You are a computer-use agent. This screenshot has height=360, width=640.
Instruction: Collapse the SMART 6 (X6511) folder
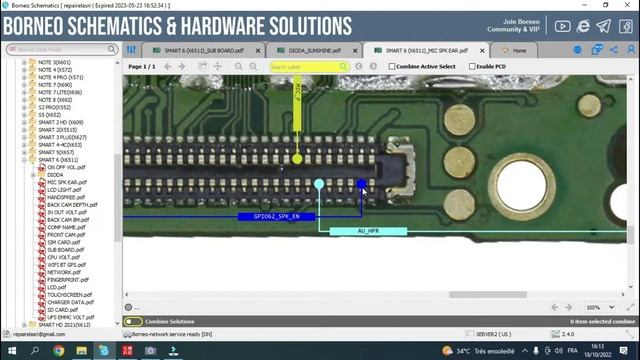24,160
